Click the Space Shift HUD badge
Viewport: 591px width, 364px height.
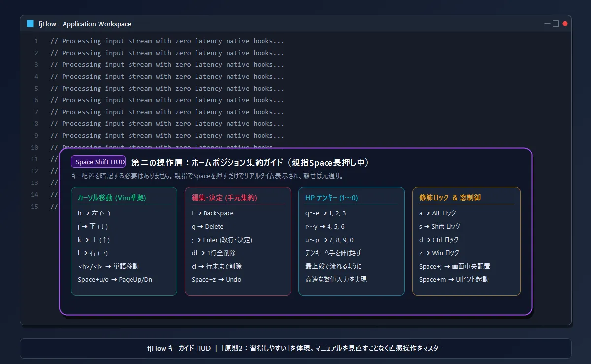tap(98, 162)
